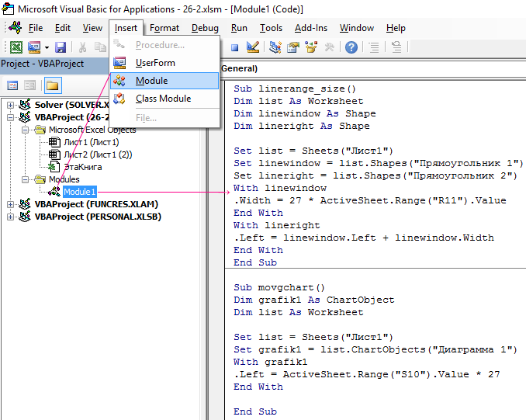This screenshot has height=420, width=526.
Task: Select Solver project in tree
Action: (72, 105)
